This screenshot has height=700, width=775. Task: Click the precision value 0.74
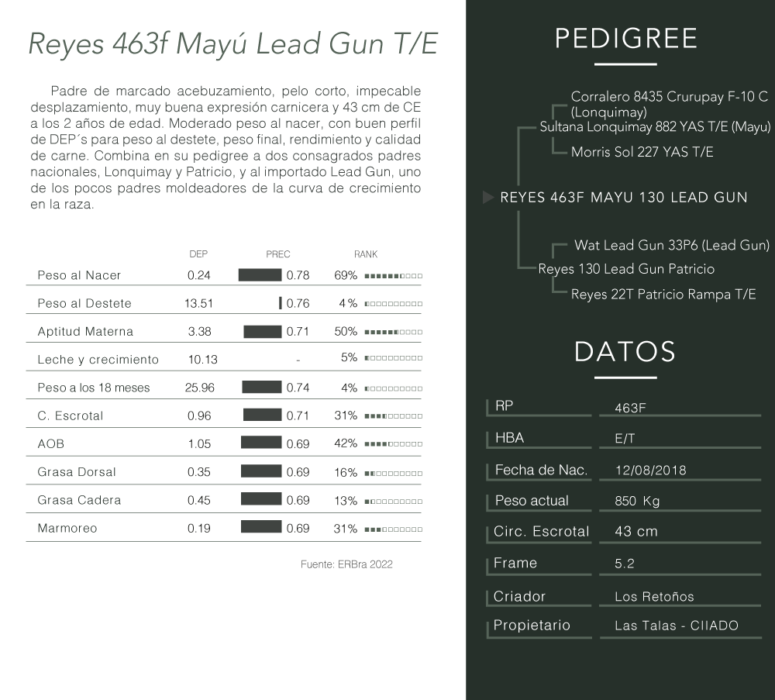(298, 388)
